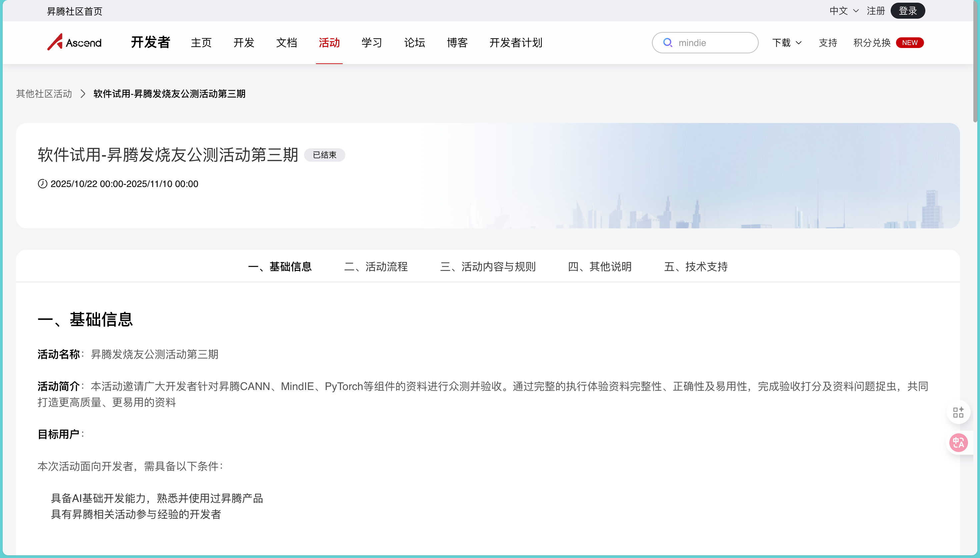Viewport: 980px width, 558px height.
Task: Go to 其他社区活动 breadcrumb link
Action: click(44, 94)
